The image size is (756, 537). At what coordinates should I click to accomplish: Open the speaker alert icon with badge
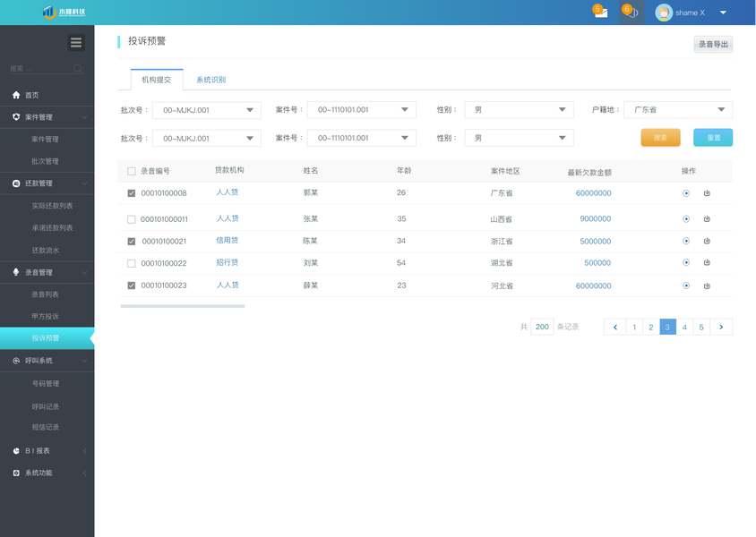tap(631, 12)
